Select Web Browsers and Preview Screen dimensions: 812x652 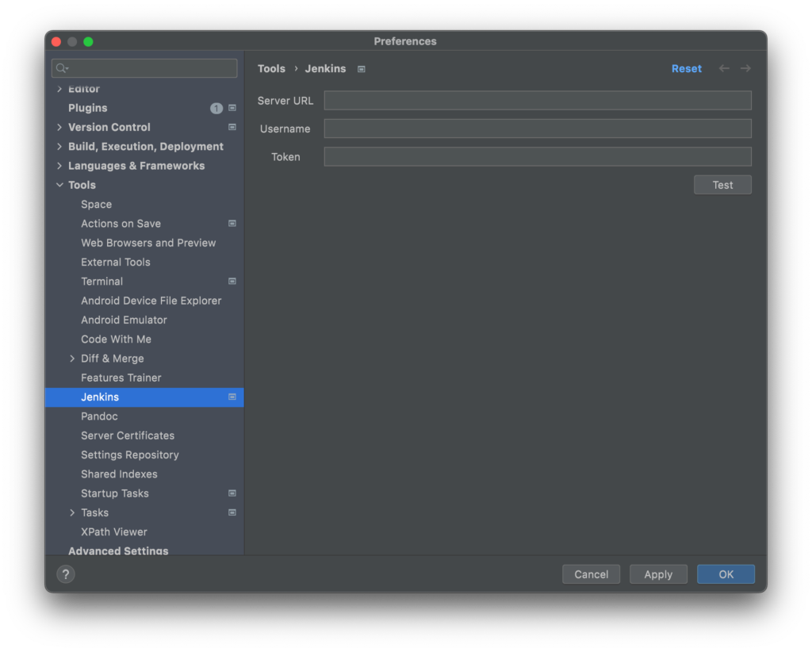[148, 243]
